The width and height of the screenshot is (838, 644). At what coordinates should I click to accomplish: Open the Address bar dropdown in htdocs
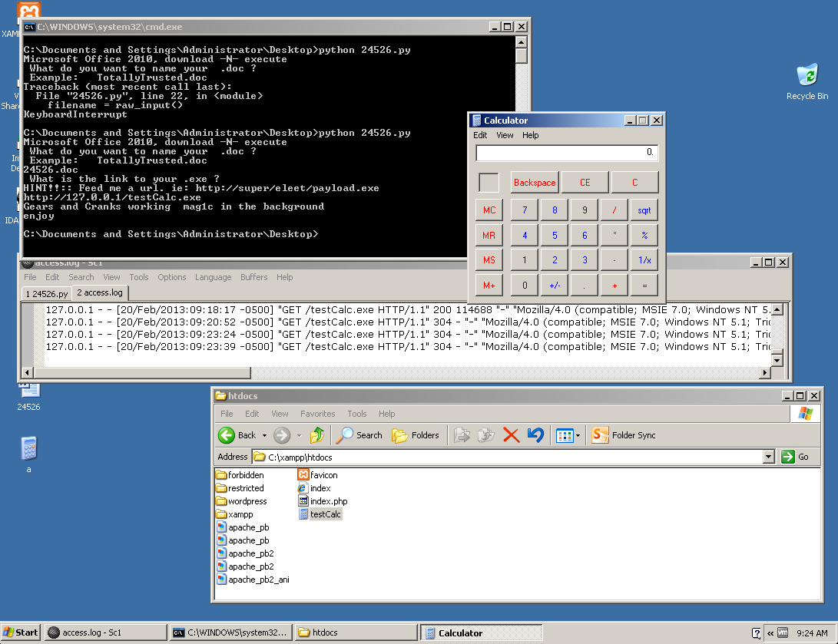pos(769,457)
